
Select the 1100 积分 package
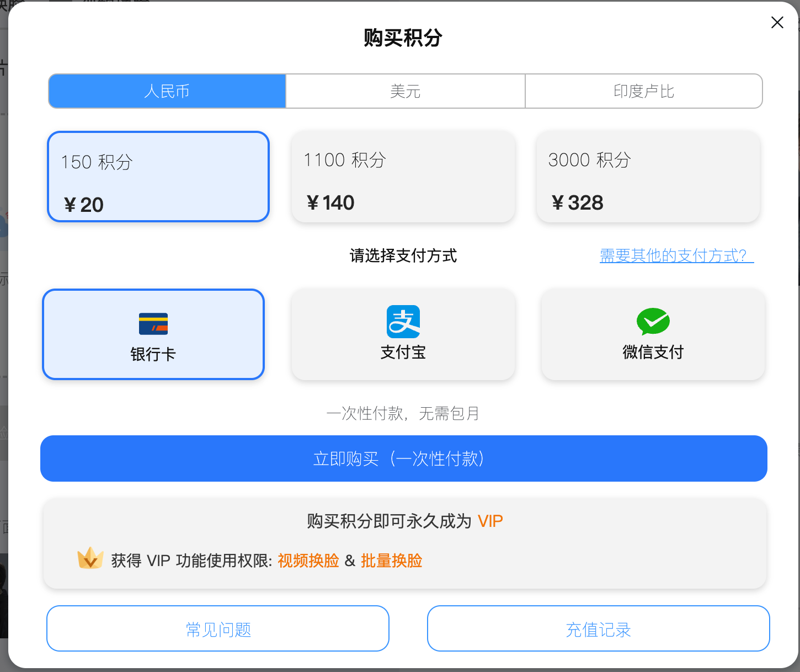403,177
